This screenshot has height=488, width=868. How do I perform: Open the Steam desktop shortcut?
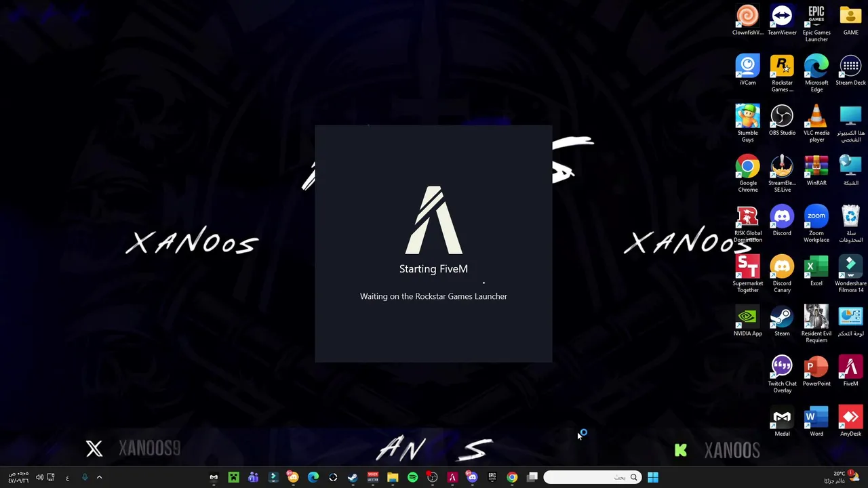782,321
